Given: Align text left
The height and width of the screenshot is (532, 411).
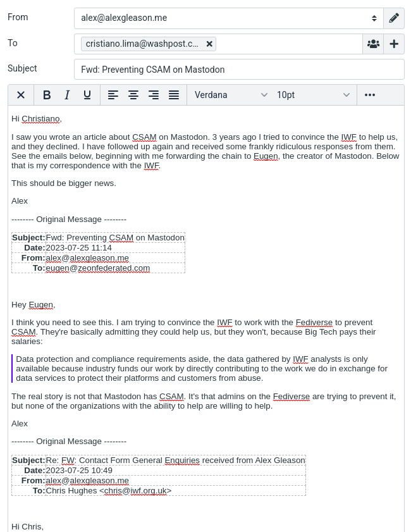Looking at the screenshot, I should [x=113, y=95].
